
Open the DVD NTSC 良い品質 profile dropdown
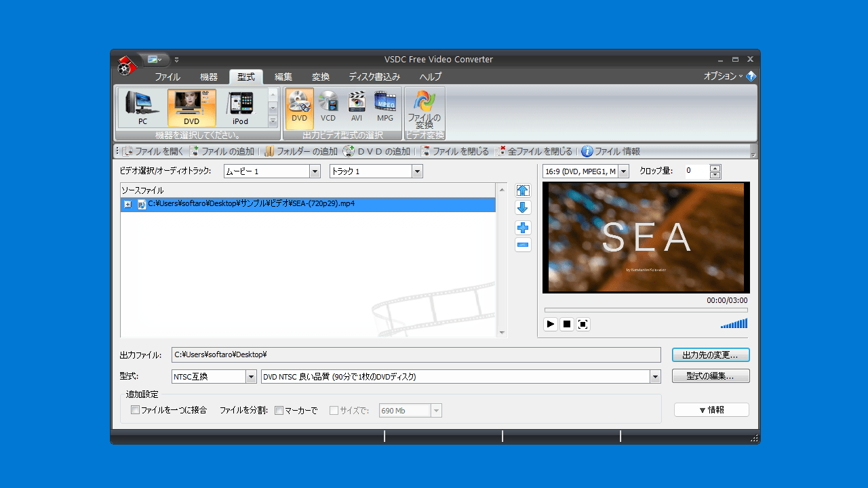pyautogui.click(x=655, y=376)
